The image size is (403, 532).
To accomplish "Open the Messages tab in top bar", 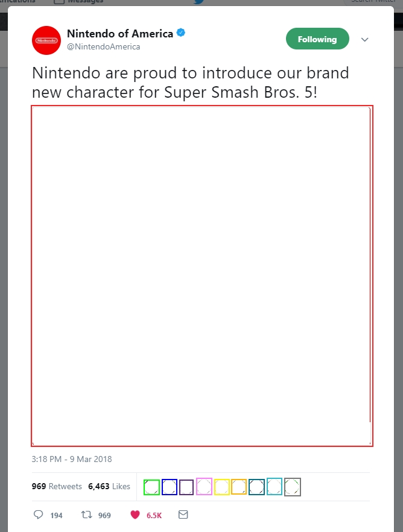I will click(x=78, y=2).
